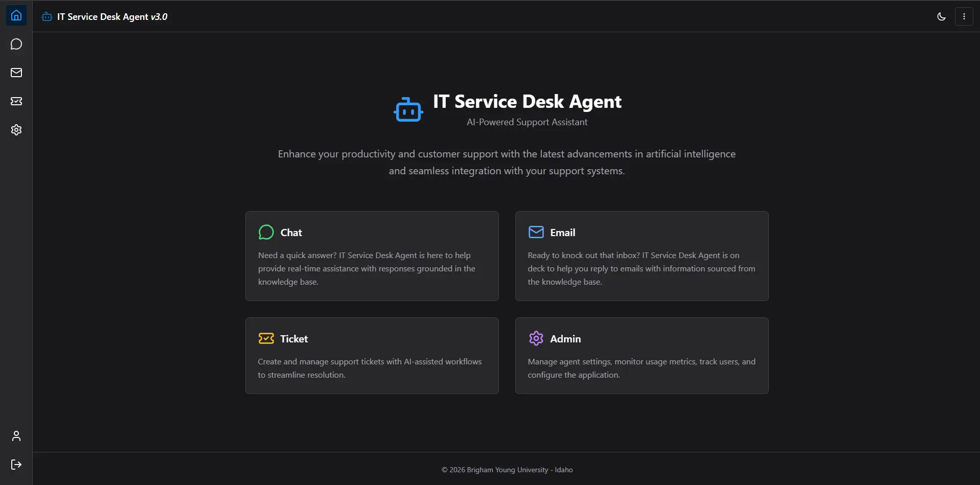This screenshot has height=485, width=980.
Task: Click the large robot logo in the hero
Action: click(x=408, y=109)
